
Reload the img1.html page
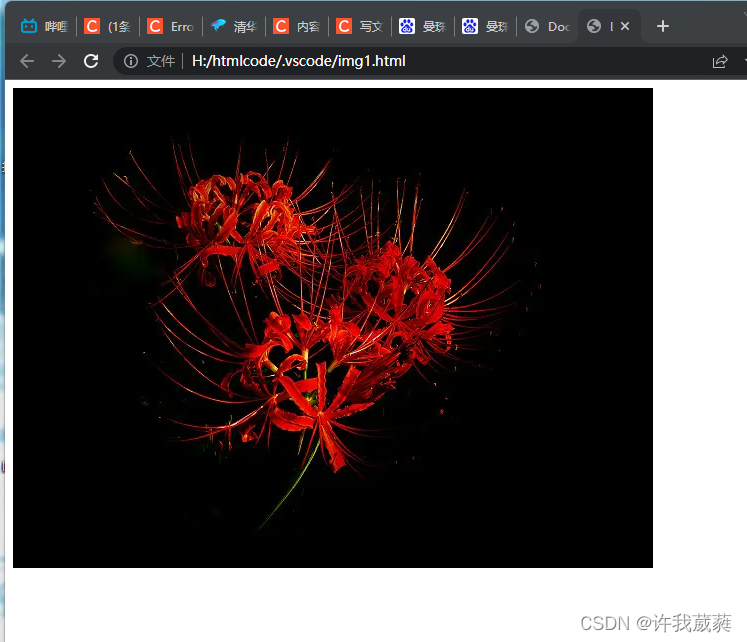pyautogui.click(x=91, y=61)
